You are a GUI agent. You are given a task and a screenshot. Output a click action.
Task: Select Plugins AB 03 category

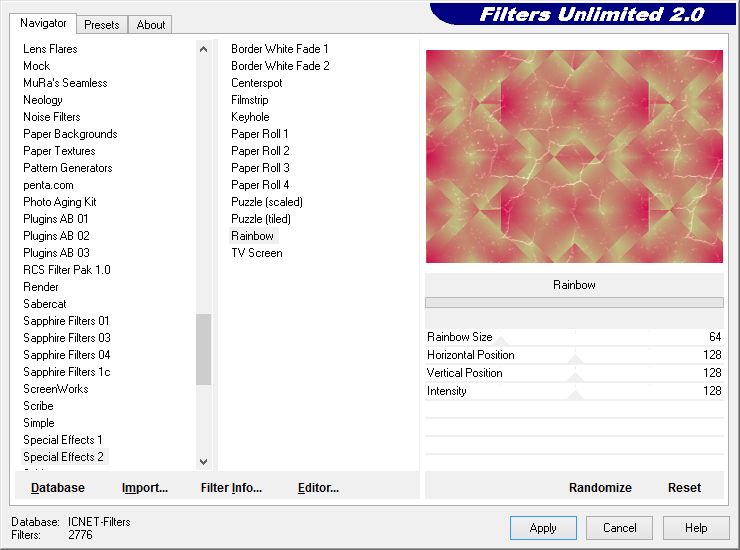(x=56, y=253)
